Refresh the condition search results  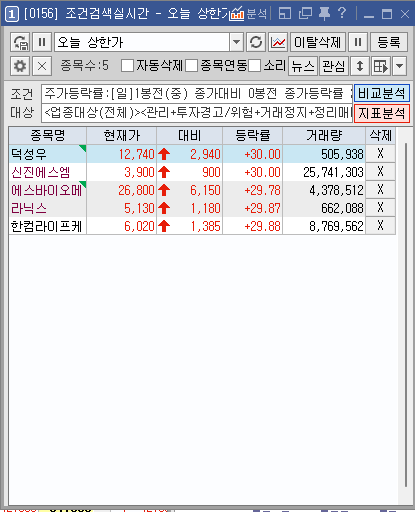[x=256, y=42]
